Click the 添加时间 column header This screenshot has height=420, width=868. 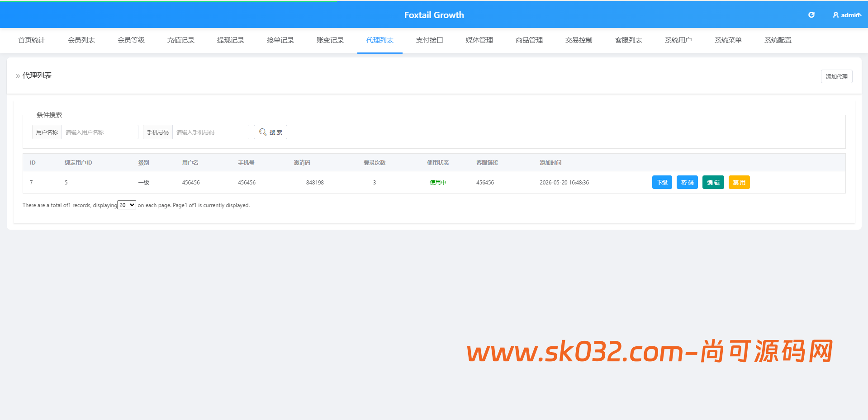coord(550,163)
